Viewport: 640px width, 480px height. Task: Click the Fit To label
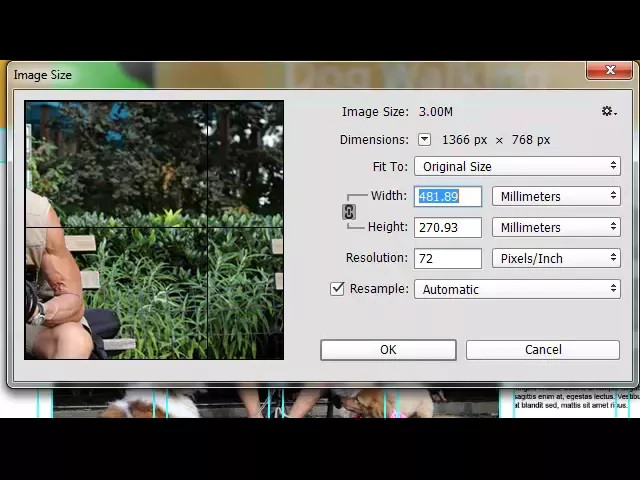390,167
